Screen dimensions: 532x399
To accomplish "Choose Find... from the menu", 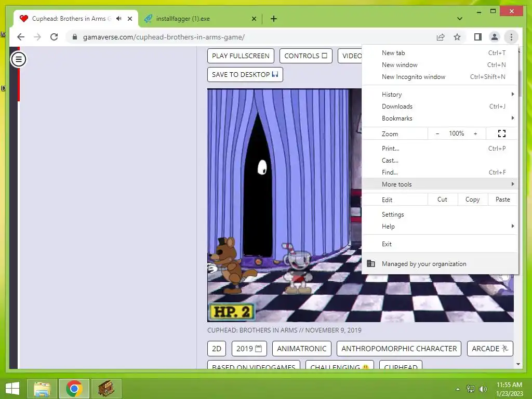I will pyautogui.click(x=440, y=172).
